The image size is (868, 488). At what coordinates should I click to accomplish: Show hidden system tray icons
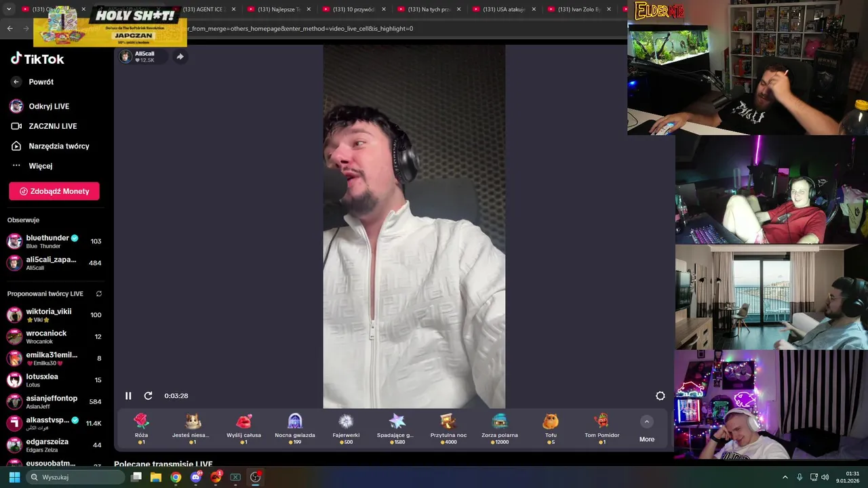[785, 477]
